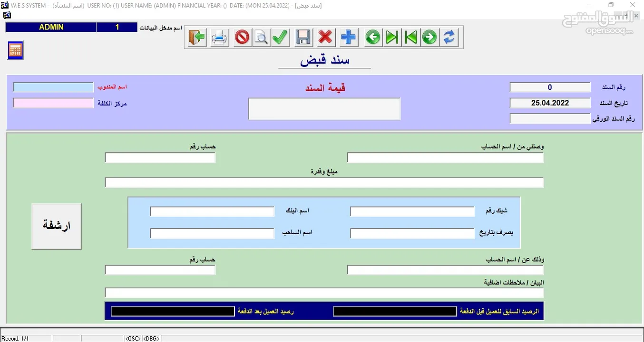Image resolution: width=644 pixels, height=342 pixels.
Task: Click the اسم المندوب field
Action: point(53,87)
